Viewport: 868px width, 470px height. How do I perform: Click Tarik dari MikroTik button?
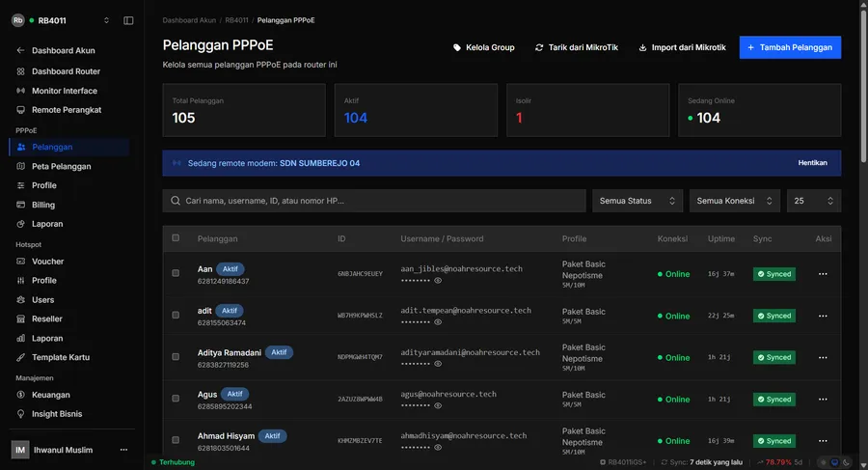click(577, 47)
